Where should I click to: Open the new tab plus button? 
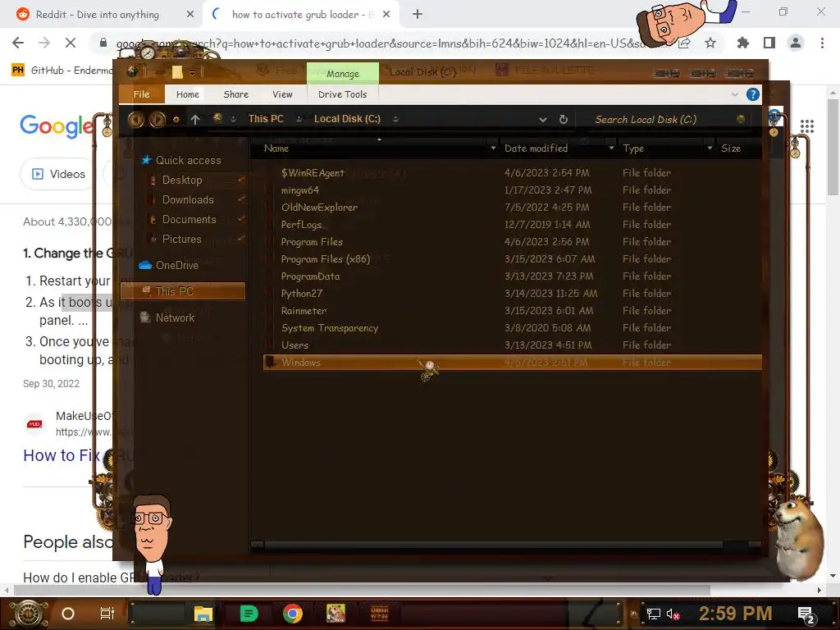pos(418,15)
